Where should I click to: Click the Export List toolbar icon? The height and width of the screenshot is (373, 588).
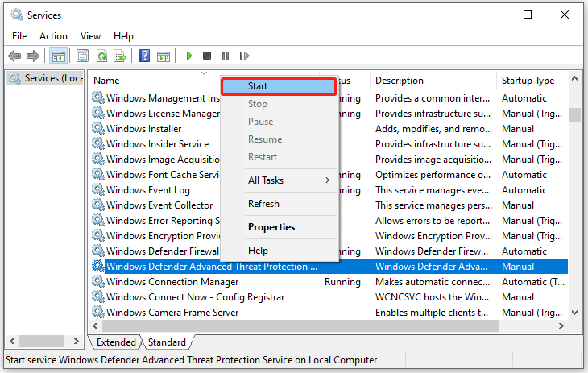coord(120,56)
